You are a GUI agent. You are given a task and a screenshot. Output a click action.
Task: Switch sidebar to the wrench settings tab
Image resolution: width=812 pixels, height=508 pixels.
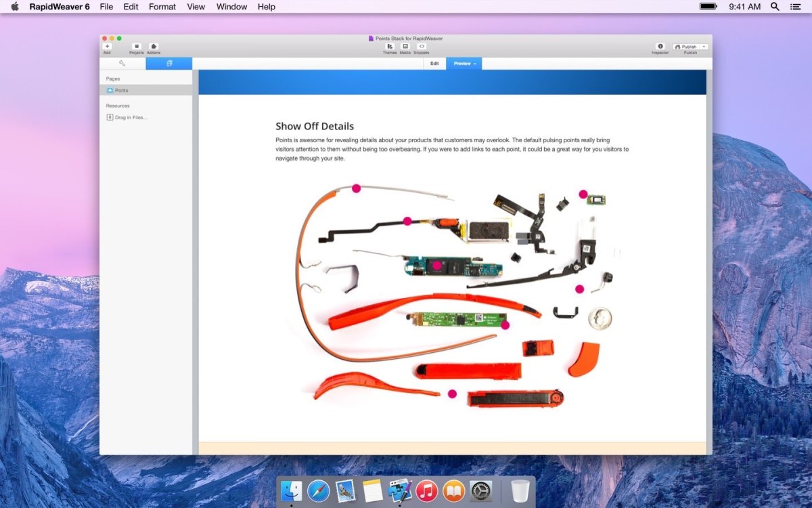122,64
